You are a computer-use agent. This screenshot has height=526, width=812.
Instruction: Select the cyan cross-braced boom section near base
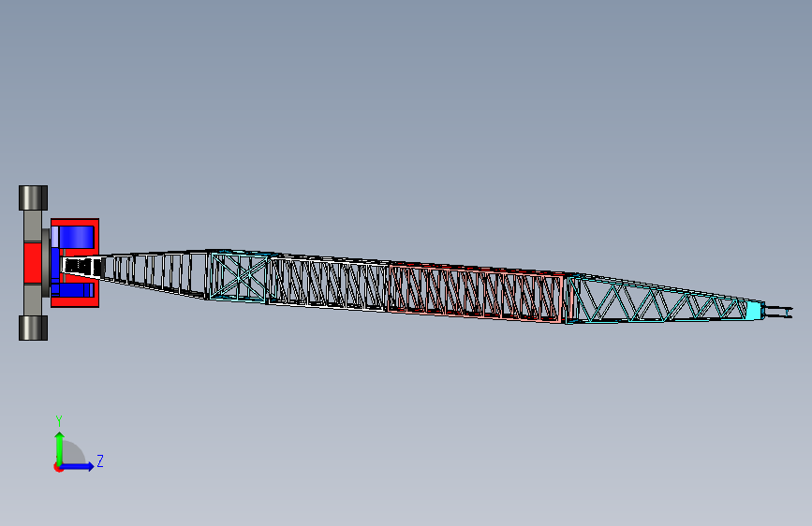(x=238, y=276)
